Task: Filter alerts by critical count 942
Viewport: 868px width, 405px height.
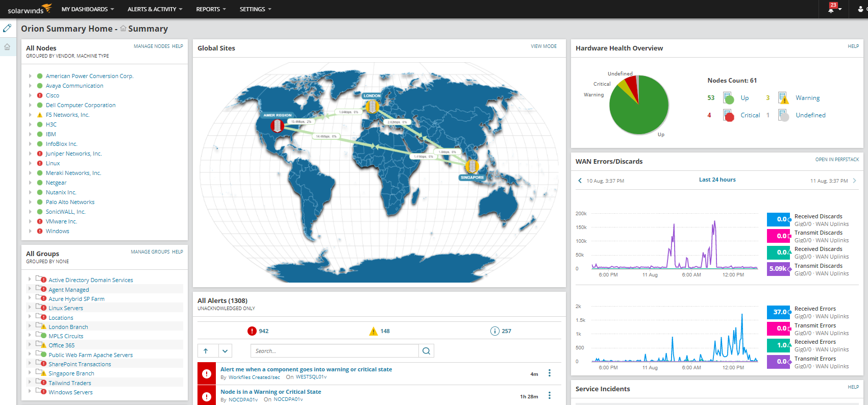Action: pyautogui.click(x=258, y=331)
